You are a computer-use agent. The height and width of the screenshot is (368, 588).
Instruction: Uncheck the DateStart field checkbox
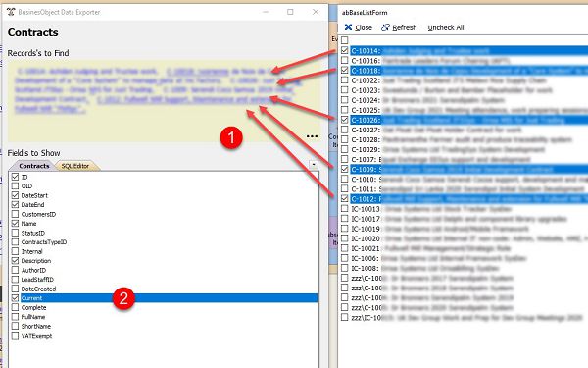click(x=15, y=195)
